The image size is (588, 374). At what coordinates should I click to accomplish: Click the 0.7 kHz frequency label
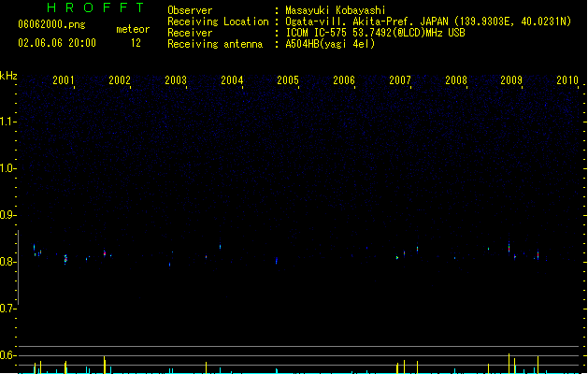click(x=7, y=309)
